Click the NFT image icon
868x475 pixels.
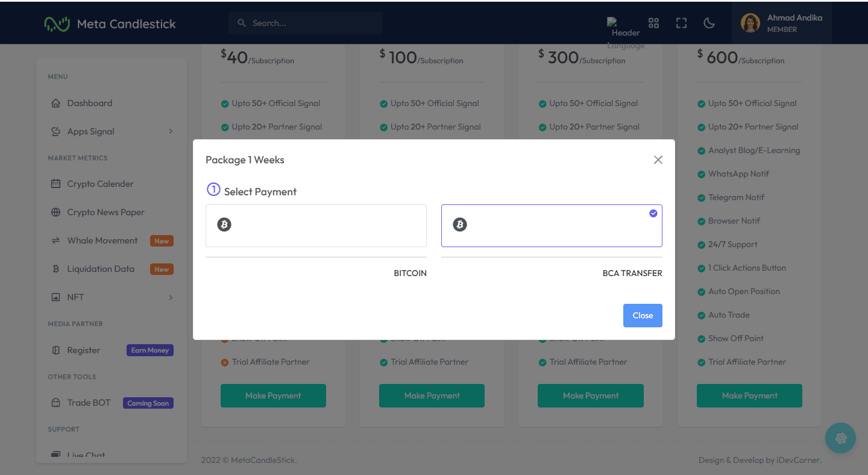click(x=55, y=297)
